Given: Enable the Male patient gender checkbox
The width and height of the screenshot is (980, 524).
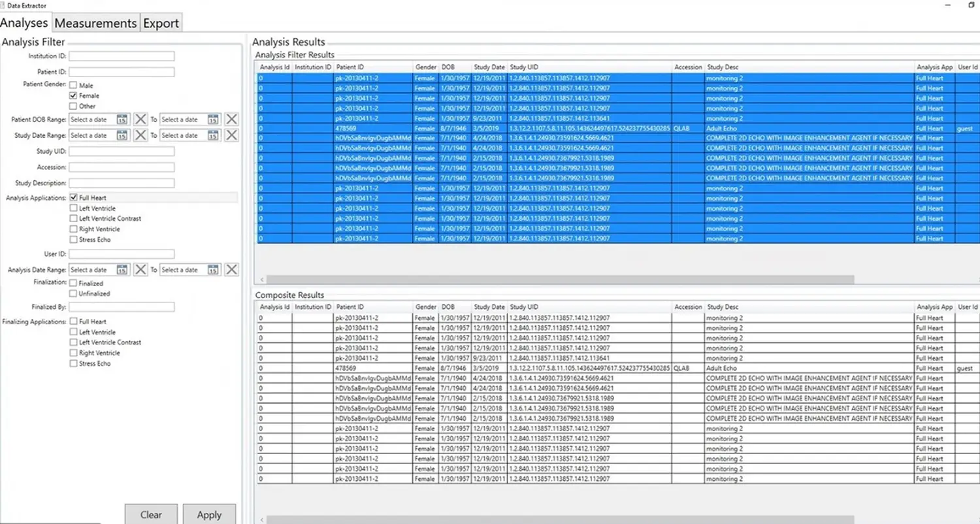Looking at the screenshot, I should coord(73,85).
